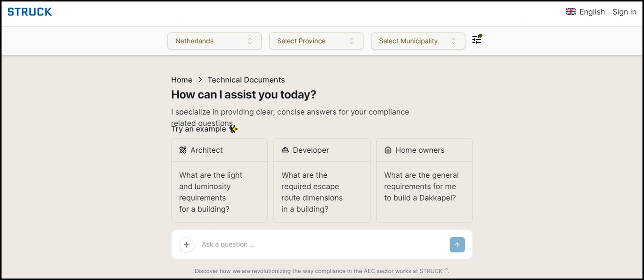Click the 'How can I assist you today?' heading

click(x=244, y=95)
